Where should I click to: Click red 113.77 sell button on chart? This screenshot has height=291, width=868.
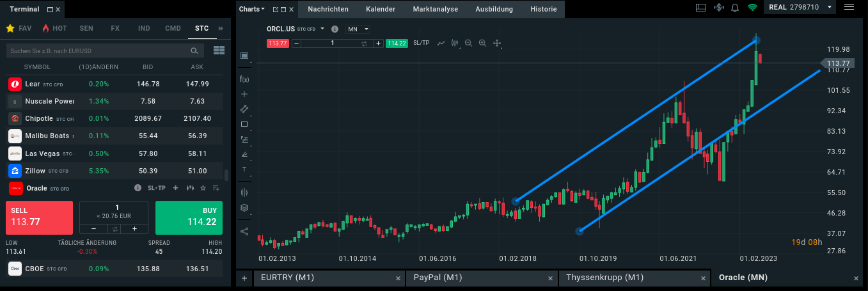click(x=278, y=43)
